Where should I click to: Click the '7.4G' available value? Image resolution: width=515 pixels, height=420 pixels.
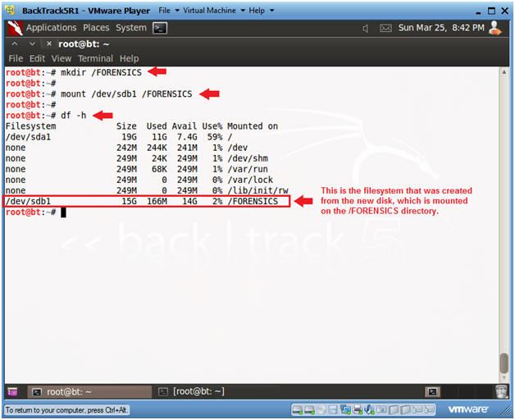coord(187,137)
